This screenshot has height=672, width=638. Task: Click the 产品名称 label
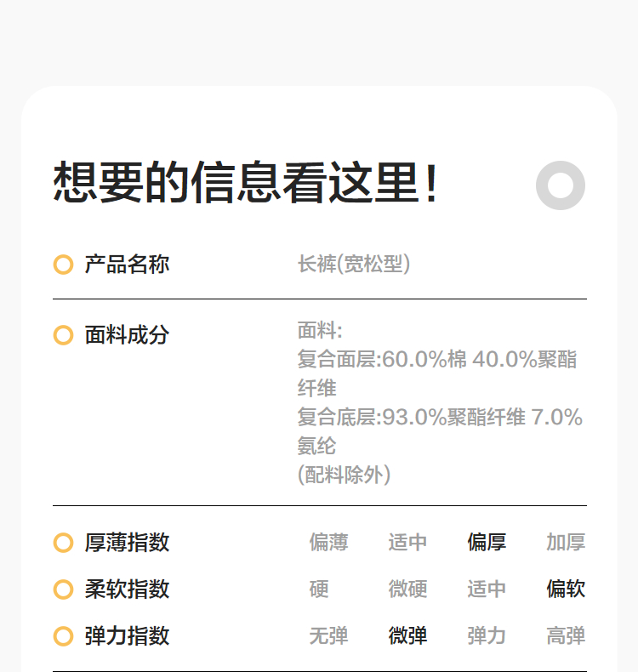[x=127, y=265]
